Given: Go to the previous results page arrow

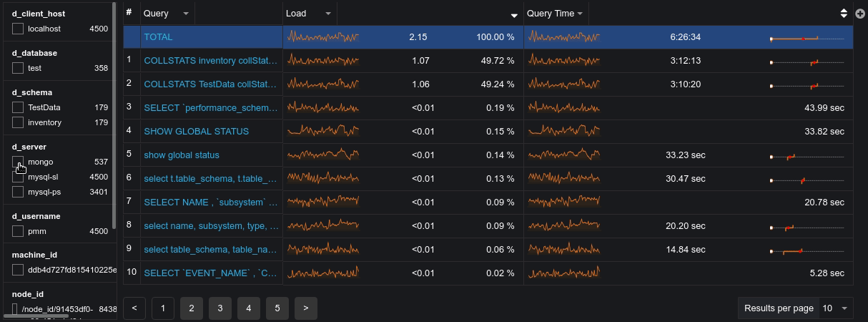Looking at the screenshot, I should coord(134,308).
